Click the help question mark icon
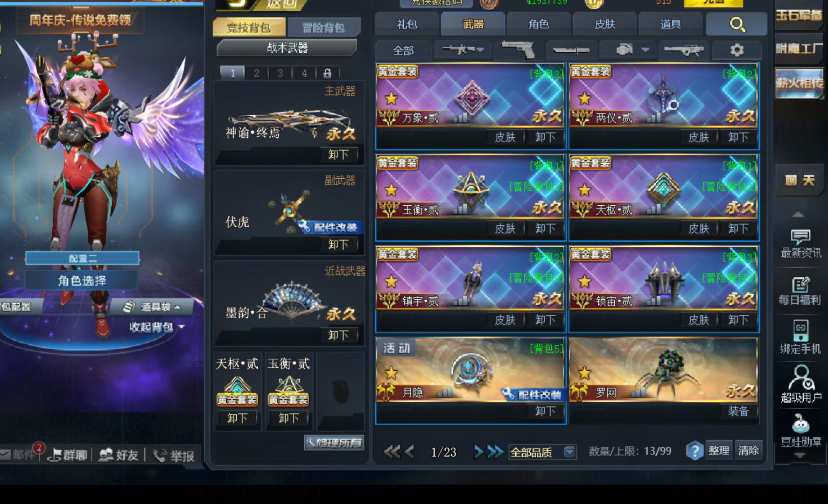The image size is (828, 504). tap(695, 451)
